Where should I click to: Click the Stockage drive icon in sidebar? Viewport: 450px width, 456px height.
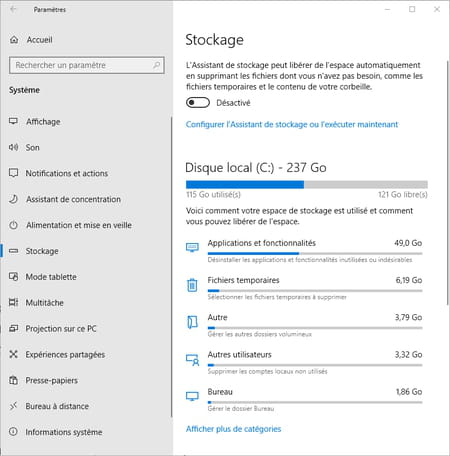click(x=13, y=251)
